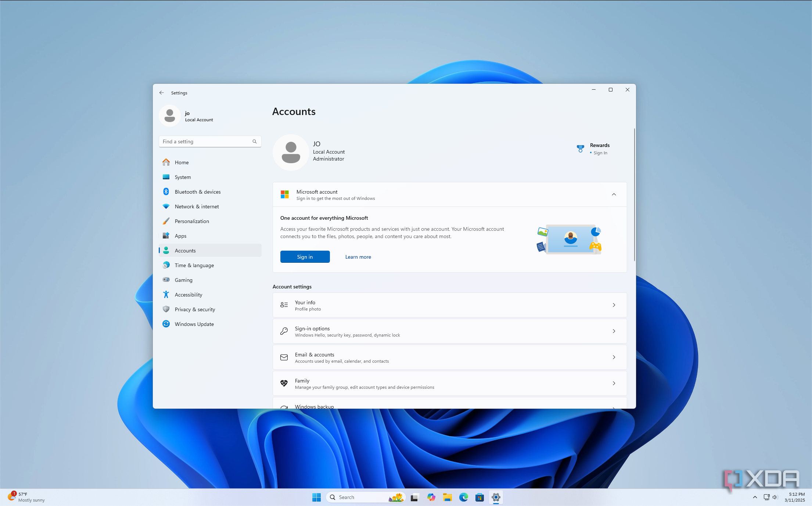Follow the Learn more link
The width and height of the screenshot is (812, 506).
(358, 257)
